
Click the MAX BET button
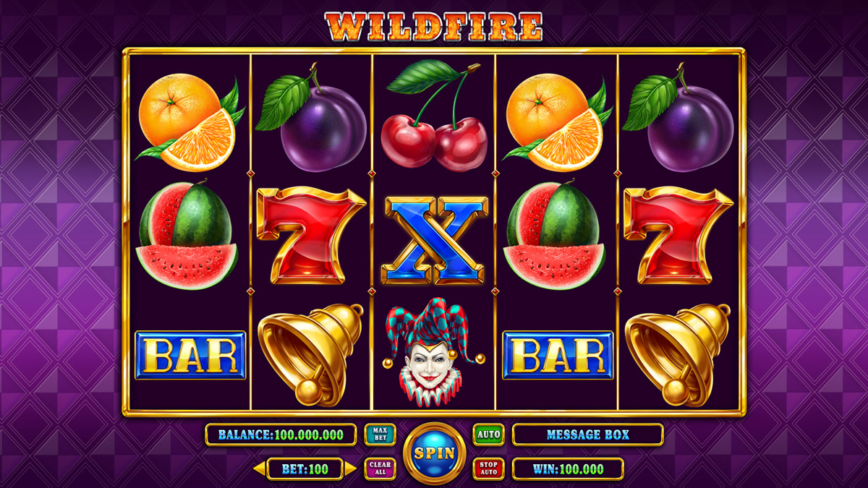click(x=380, y=435)
